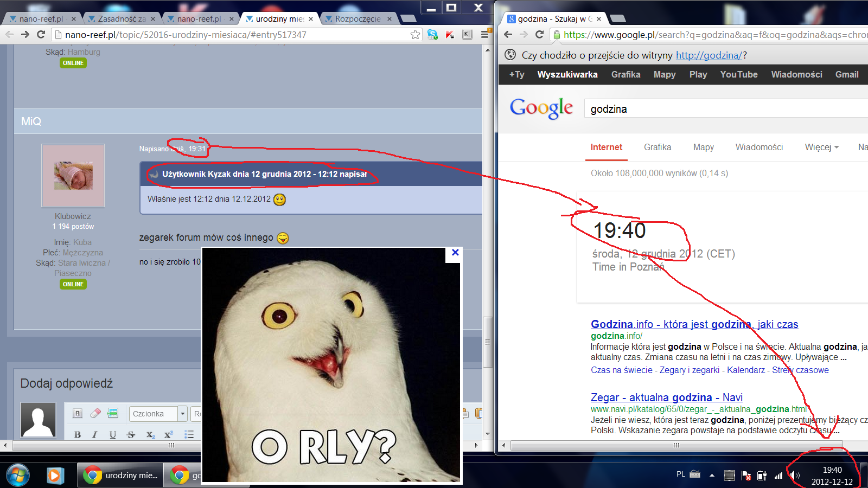This screenshot has height=488, width=868.
Task: Go forward in nano-reef browser window
Action: point(25,34)
